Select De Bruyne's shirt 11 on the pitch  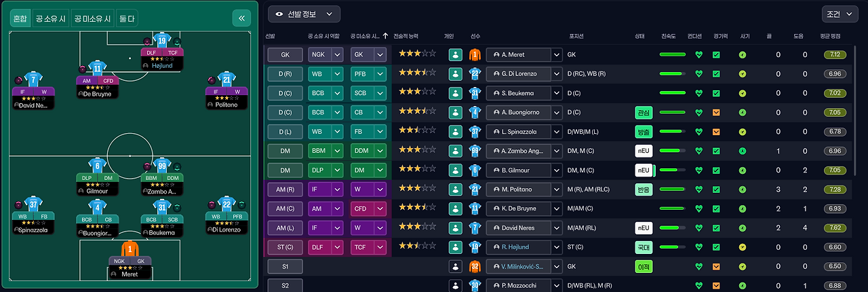(98, 67)
